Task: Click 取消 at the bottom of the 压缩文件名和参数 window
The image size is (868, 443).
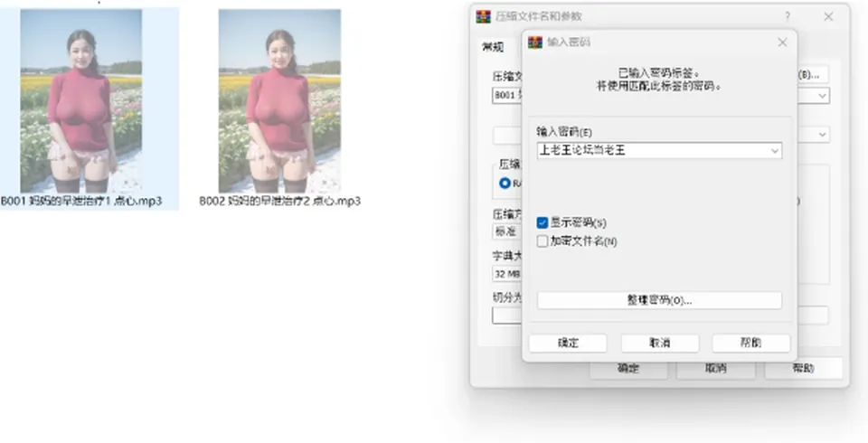Action: click(x=716, y=368)
